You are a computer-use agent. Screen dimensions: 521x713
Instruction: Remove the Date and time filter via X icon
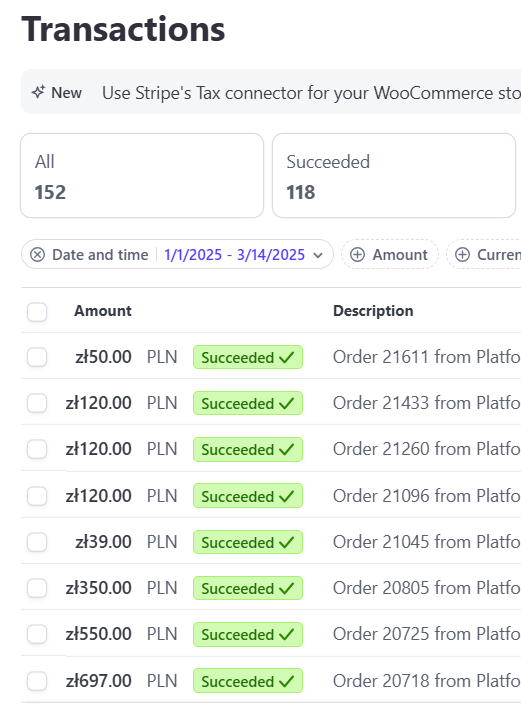point(37,255)
